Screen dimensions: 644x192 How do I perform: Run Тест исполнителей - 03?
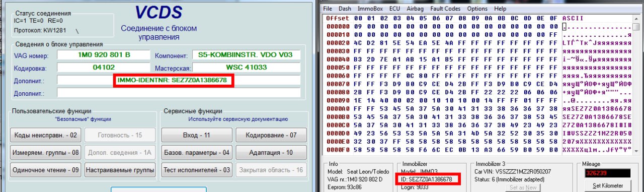pos(197,170)
